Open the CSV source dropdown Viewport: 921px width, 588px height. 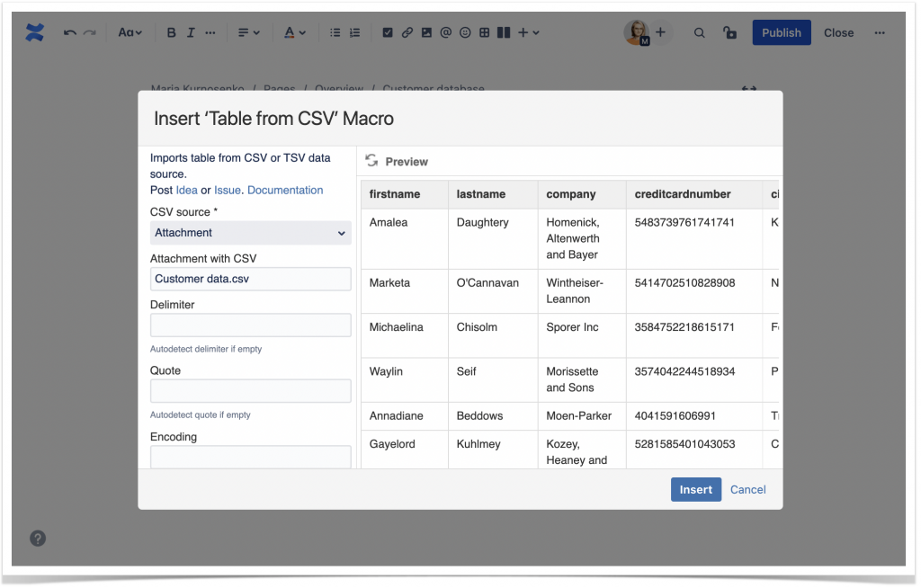coord(250,233)
